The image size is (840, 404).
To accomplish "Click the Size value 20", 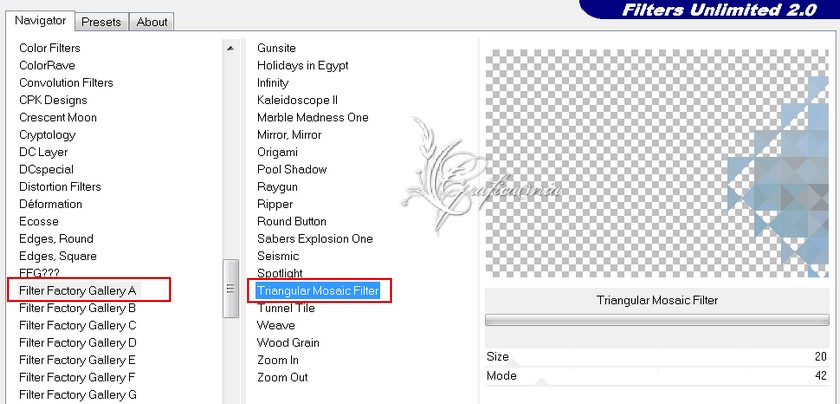I will coord(821,357).
